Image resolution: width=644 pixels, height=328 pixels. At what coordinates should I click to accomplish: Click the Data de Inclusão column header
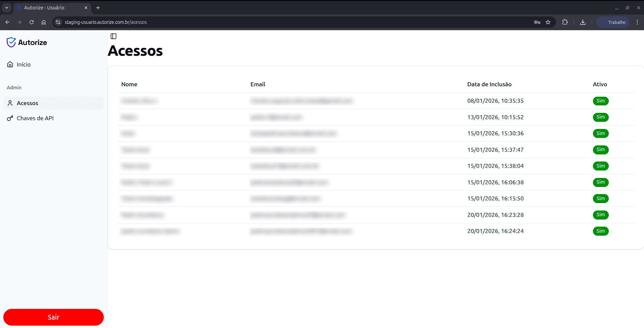(489, 84)
